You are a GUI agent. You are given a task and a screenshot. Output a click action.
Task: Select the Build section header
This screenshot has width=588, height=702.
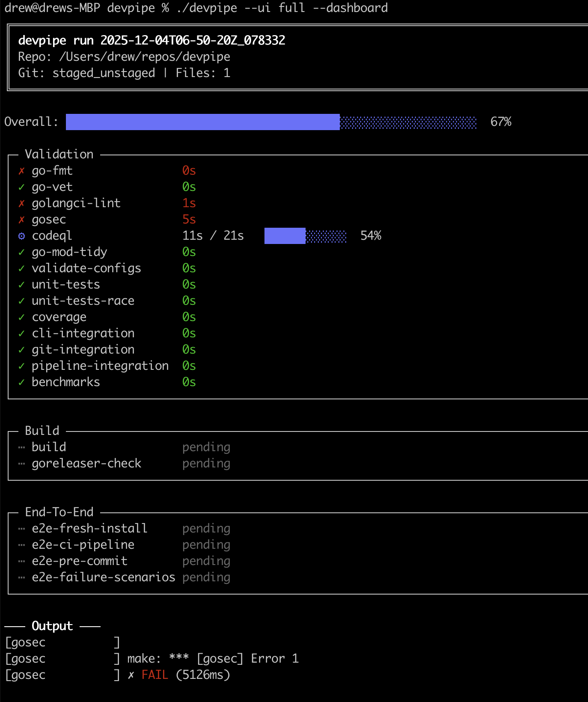coord(42,431)
